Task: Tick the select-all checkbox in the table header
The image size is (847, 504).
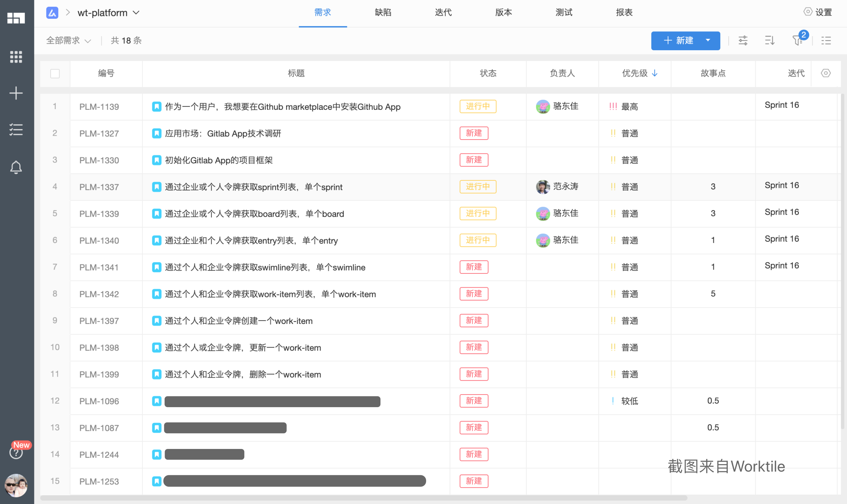Action: pos(55,73)
